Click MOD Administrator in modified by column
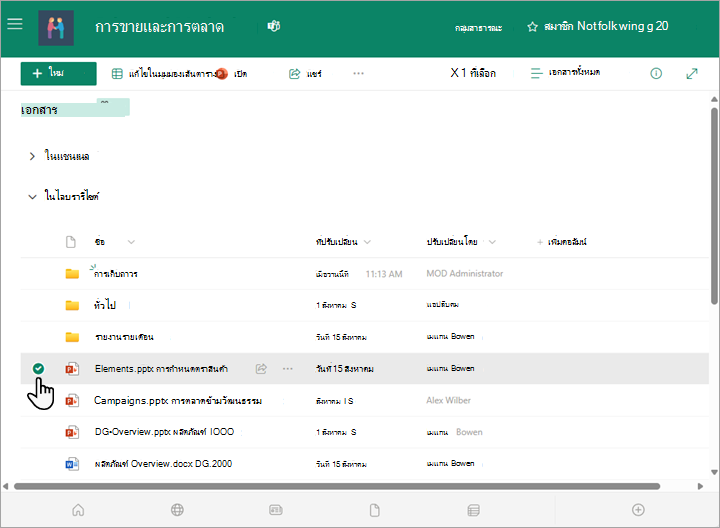The height and width of the screenshot is (528, 720). click(465, 274)
